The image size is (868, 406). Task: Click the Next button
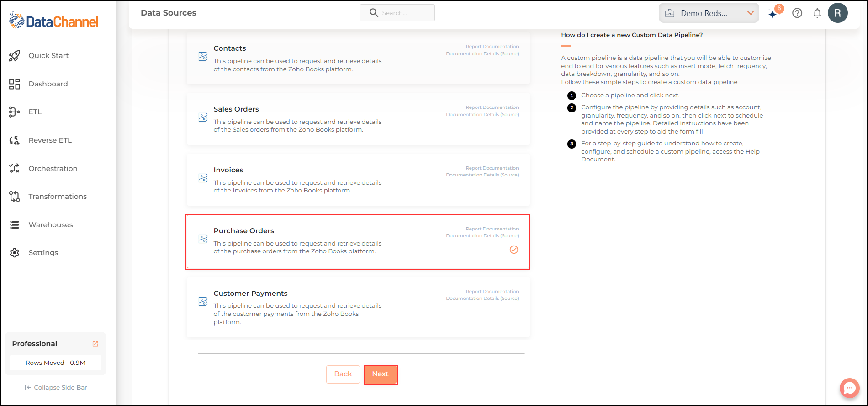(380, 374)
